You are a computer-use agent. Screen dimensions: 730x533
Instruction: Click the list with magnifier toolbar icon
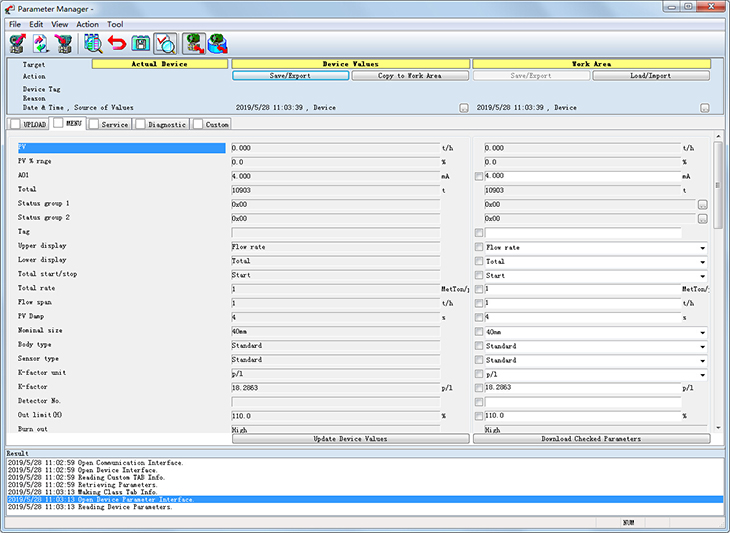coord(93,43)
